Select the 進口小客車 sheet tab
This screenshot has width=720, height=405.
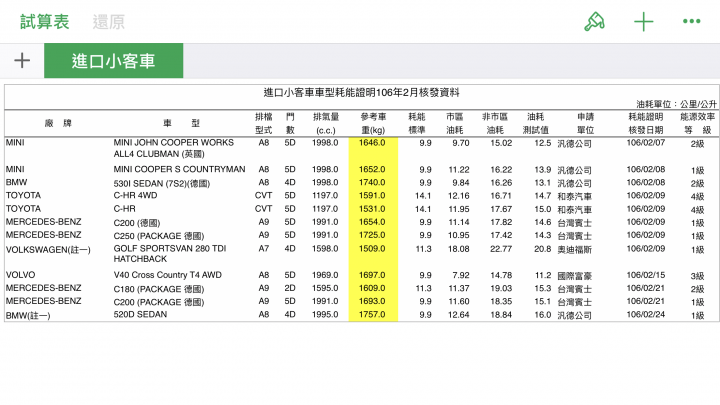(x=113, y=61)
